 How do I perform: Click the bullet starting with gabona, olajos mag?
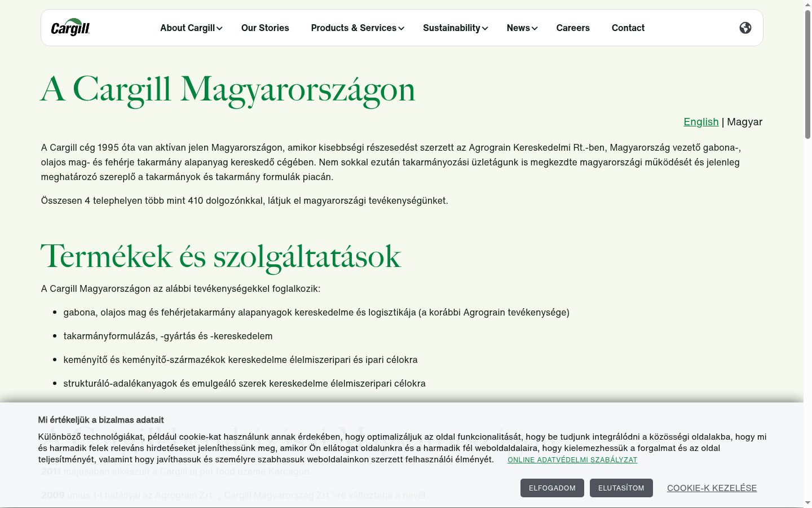pyautogui.click(x=316, y=312)
